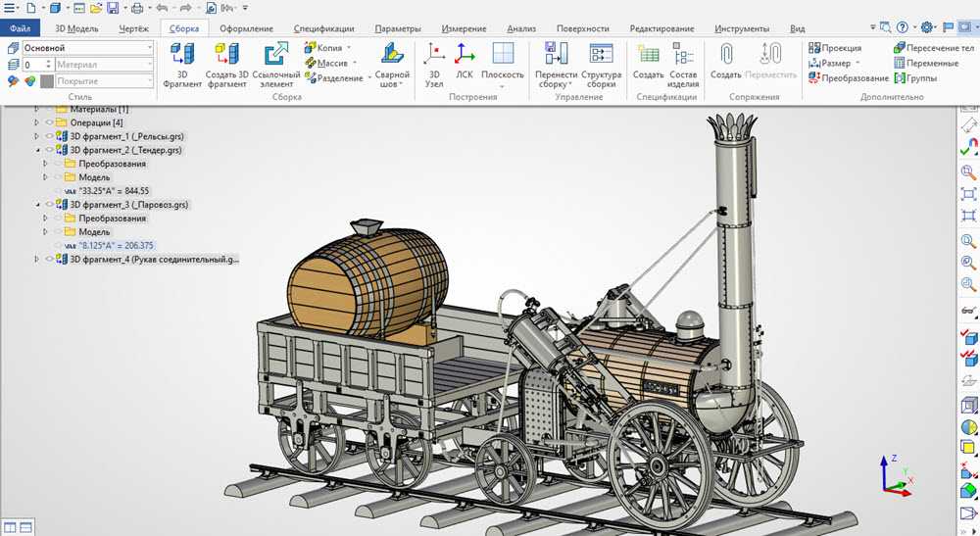Switch to the Чертёж tab
The width and height of the screenshot is (980, 536).
133,28
